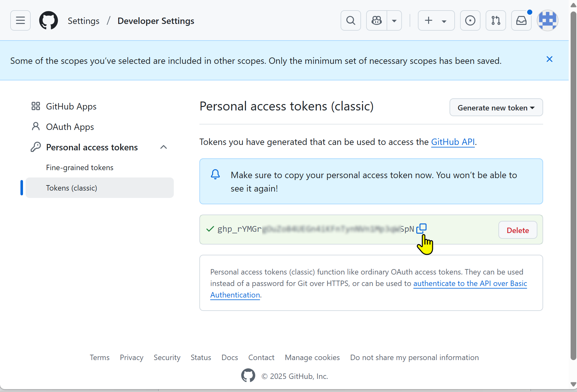Screen dimensions: 577x392
Task: Open the issues icon in header
Action: tap(470, 21)
